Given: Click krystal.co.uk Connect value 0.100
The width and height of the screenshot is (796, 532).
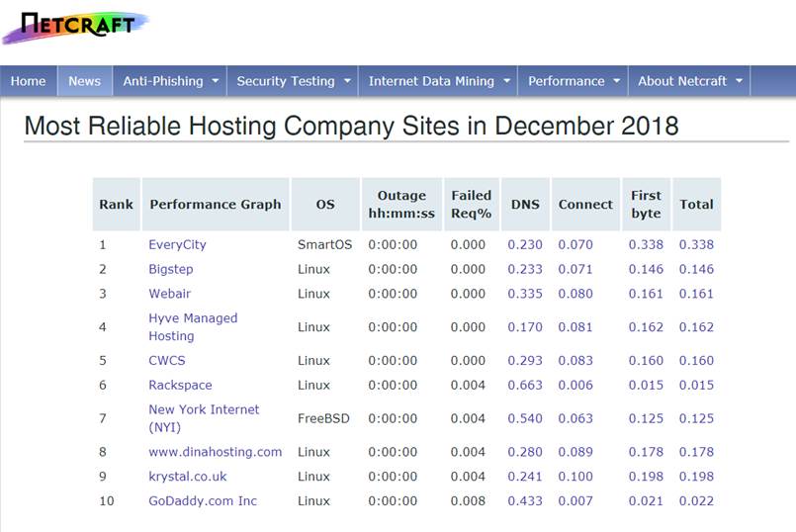Looking at the screenshot, I should tap(575, 477).
